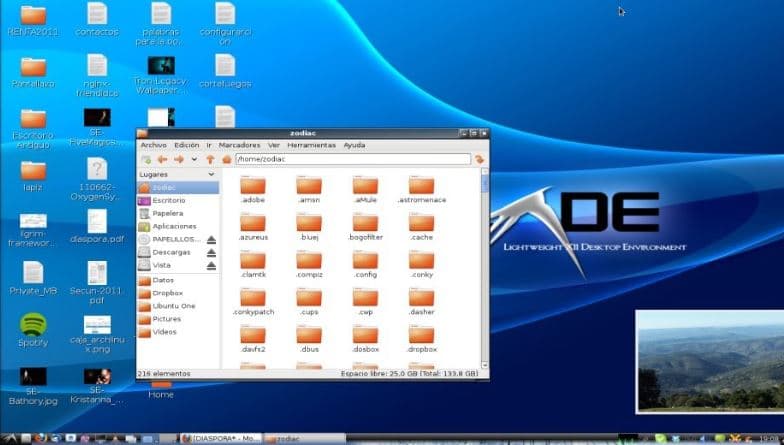Screen dimensions: 784x445
Task: Select zodiac in the places sidebar
Action: [178, 188]
